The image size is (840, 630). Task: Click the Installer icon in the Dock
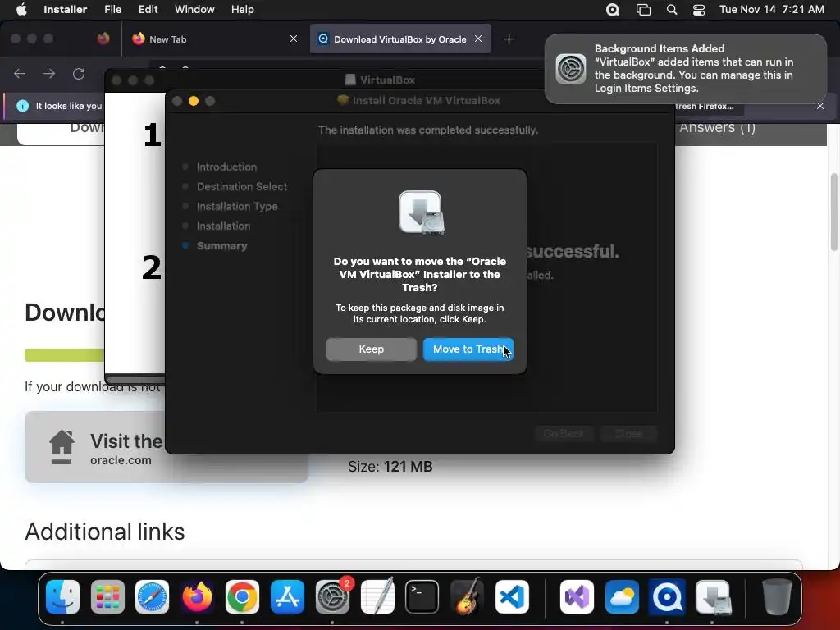(x=713, y=596)
